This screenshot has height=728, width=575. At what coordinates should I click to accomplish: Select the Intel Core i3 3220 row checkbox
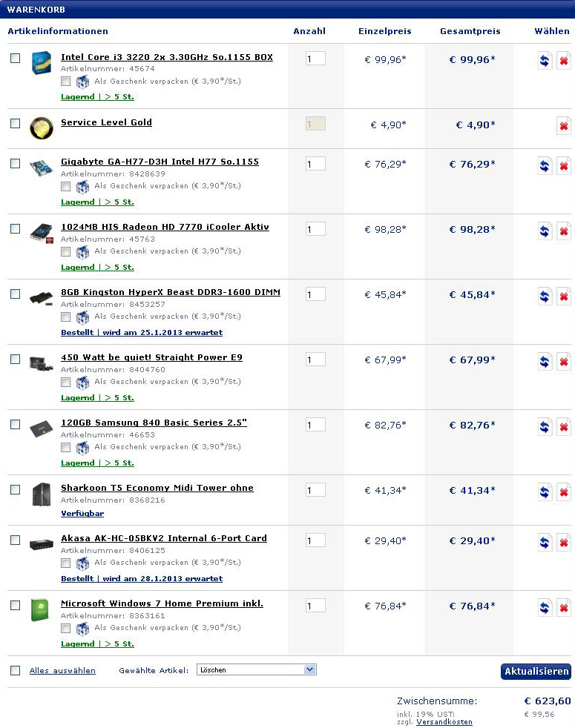coord(16,59)
